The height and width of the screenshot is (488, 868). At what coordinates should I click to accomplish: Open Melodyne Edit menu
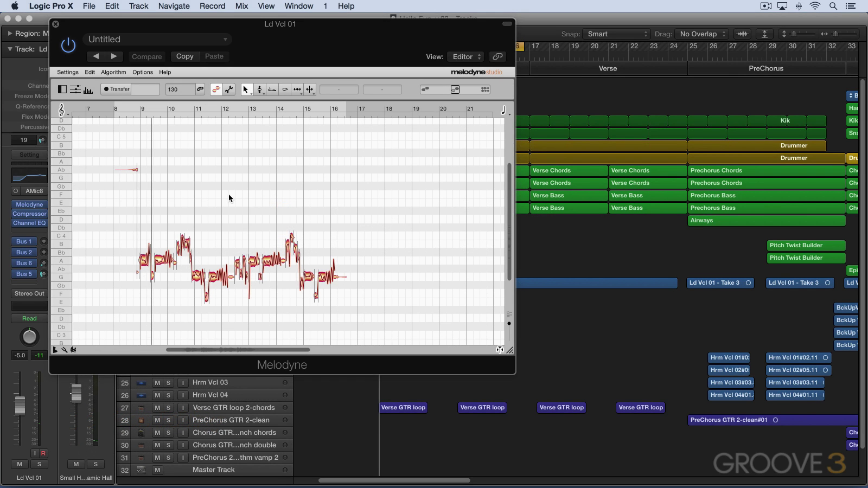coord(90,72)
